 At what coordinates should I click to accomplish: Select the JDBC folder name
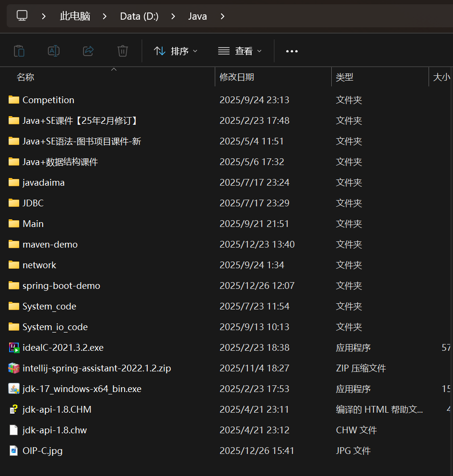pyautogui.click(x=33, y=203)
